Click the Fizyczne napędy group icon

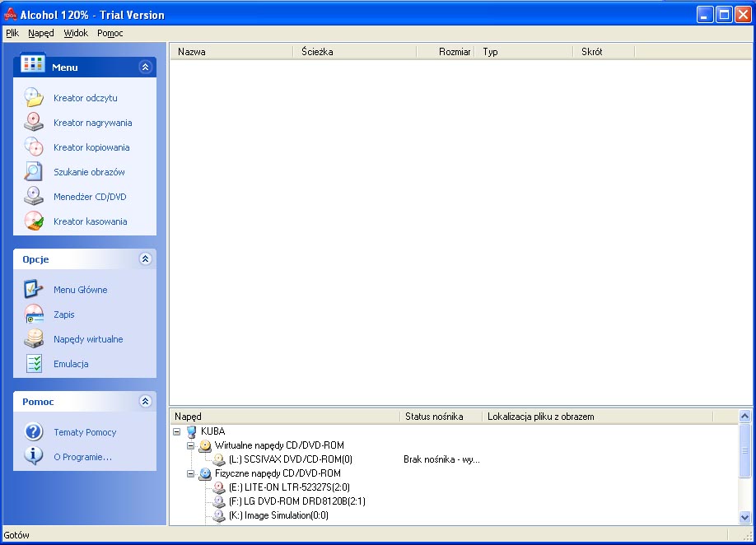[205, 473]
